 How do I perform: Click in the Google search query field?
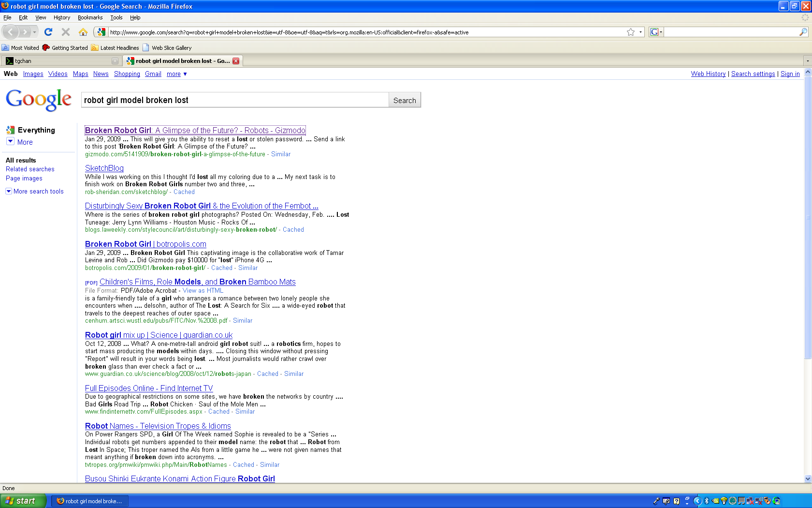click(234, 100)
